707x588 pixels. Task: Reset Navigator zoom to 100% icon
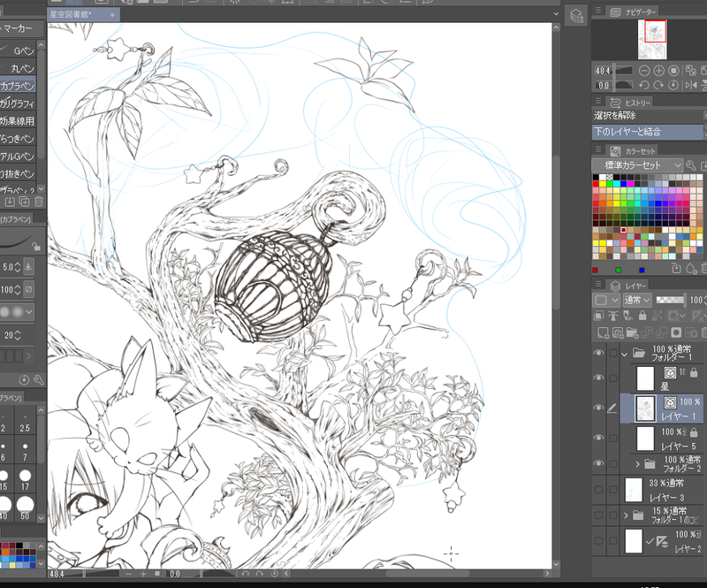point(673,71)
